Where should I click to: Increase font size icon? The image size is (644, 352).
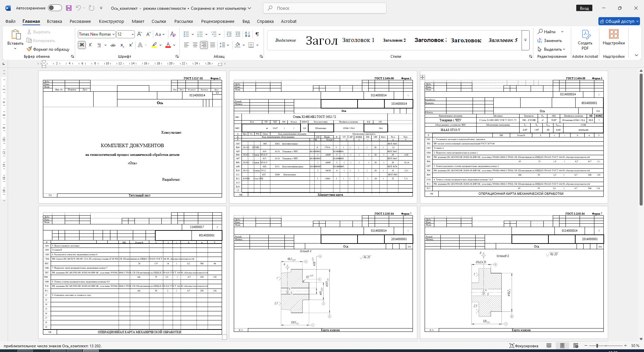[140, 34]
